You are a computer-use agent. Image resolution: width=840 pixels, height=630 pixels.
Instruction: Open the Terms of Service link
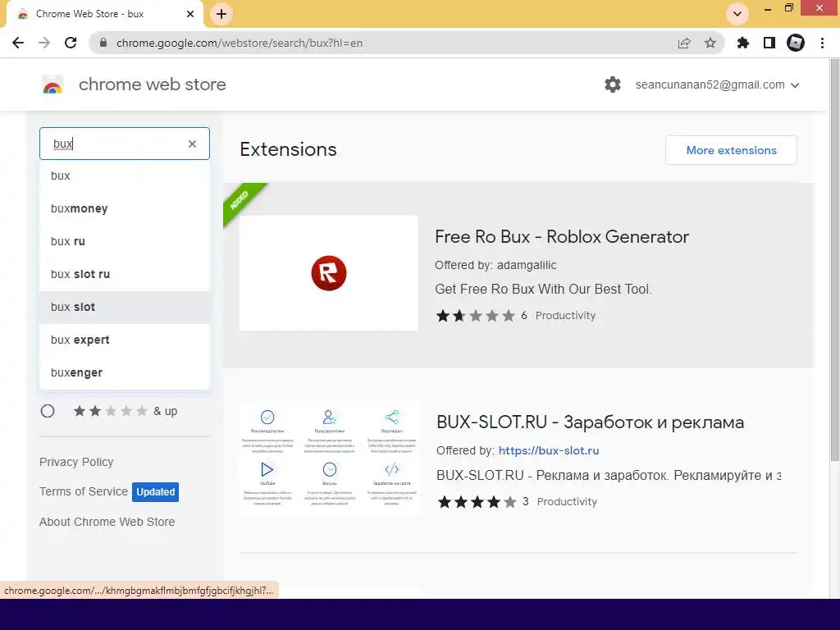tap(84, 491)
